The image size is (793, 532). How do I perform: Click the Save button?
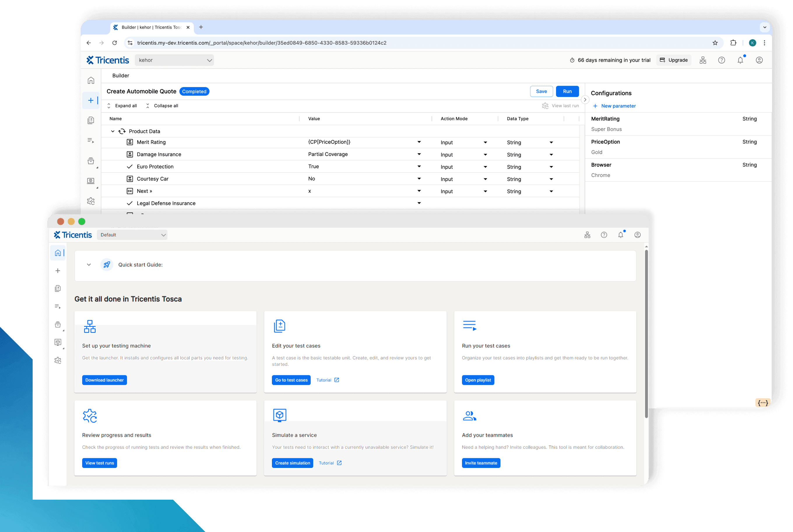coord(541,92)
